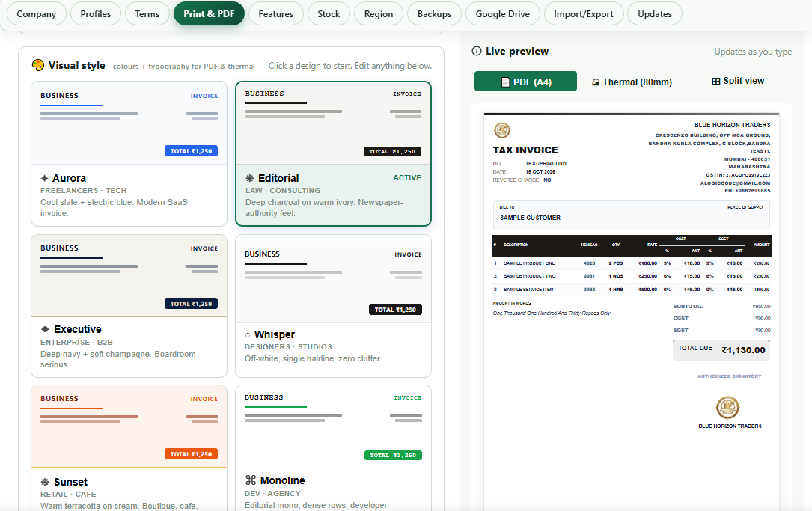Click the Monoline command icon
Viewport: 812px width, 511px height.
click(251, 480)
